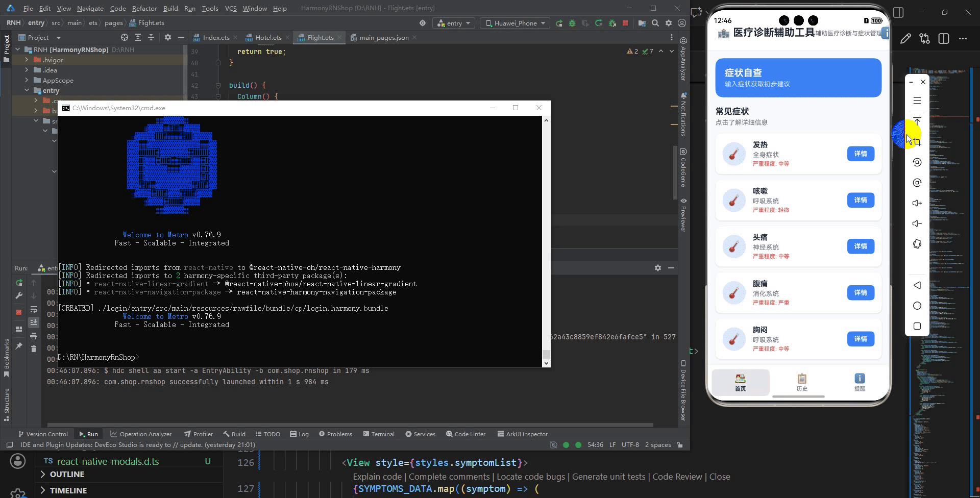This screenshot has height=498, width=980.
Task: Click the red Stop icon in Run panel
Action: [x=19, y=312]
